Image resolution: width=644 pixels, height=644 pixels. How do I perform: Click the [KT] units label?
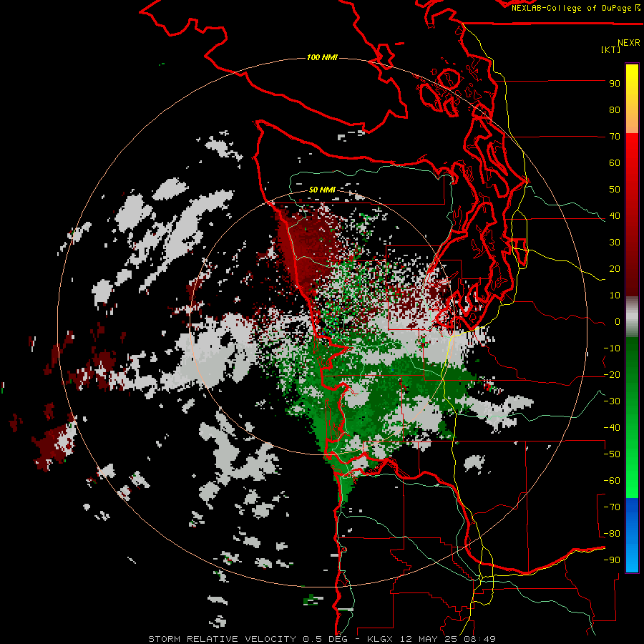point(611,49)
